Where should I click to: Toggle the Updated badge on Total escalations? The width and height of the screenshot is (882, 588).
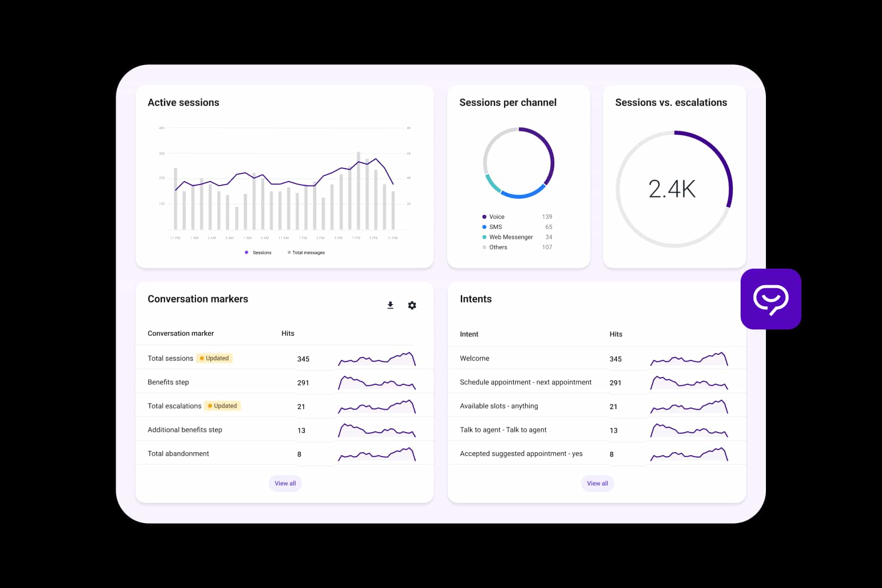pyautogui.click(x=223, y=406)
